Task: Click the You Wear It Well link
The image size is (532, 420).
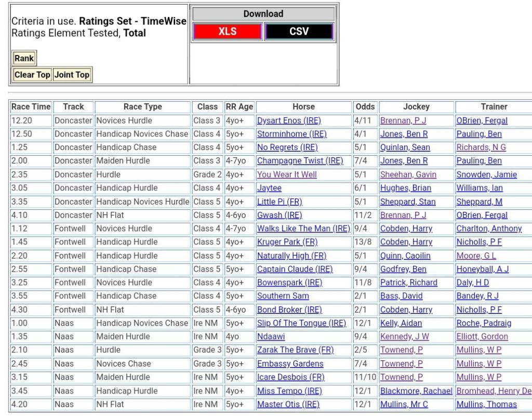Action: click(287, 174)
